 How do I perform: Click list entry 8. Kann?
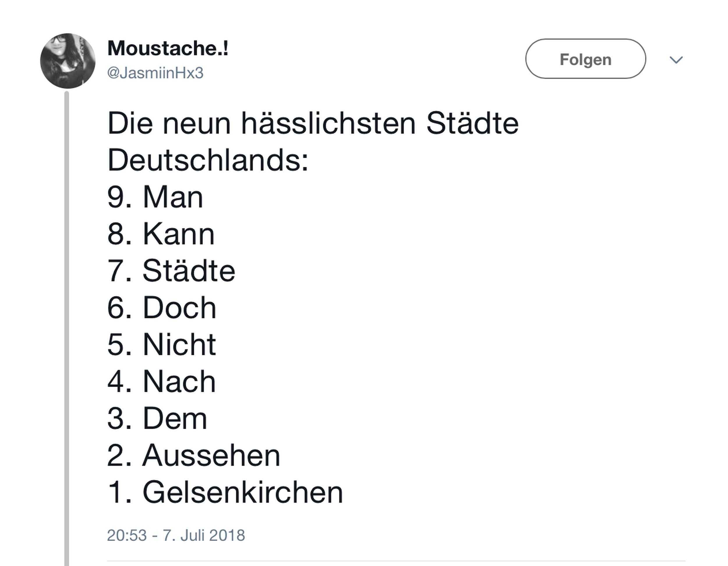pyautogui.click(x=161, y=234)
